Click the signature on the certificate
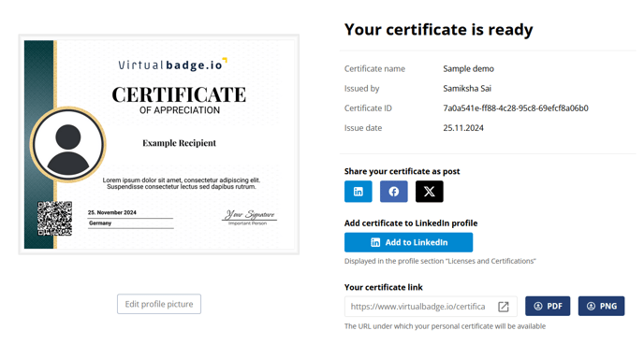Viewport: 644px width, 345px height. pos(249,216)
